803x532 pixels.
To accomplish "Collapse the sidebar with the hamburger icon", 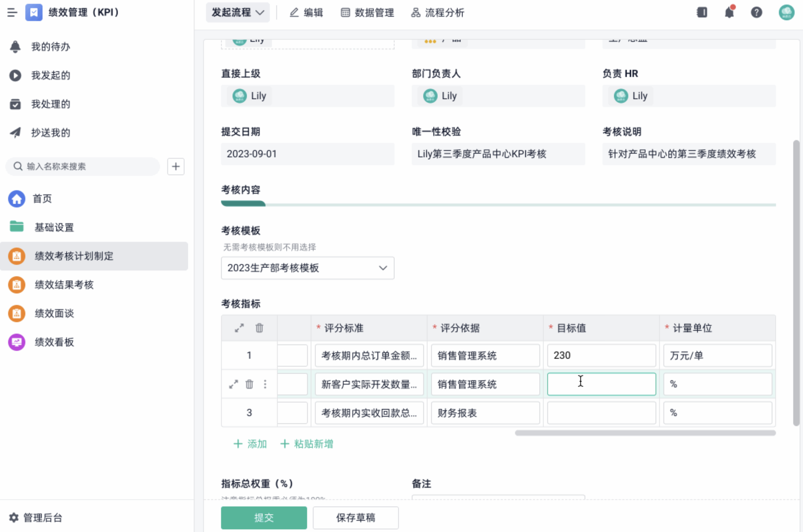I will pyautogui.click(x=12, y=12).
